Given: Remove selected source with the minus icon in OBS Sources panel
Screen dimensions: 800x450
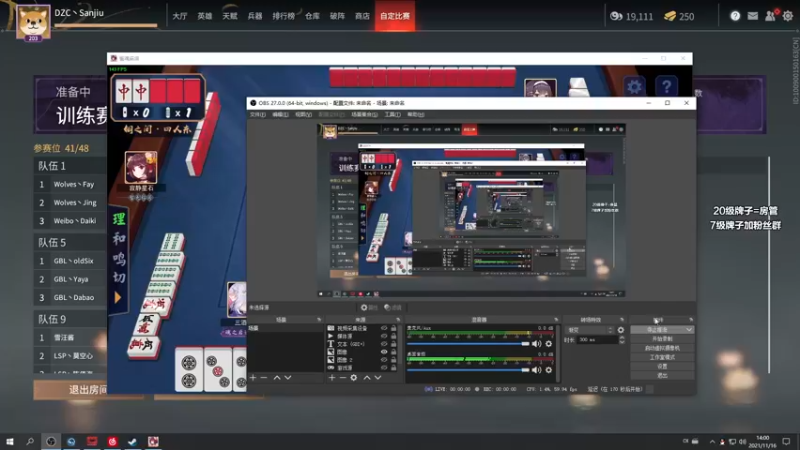Looking at the screenshot, I should [x=343, y=378].
